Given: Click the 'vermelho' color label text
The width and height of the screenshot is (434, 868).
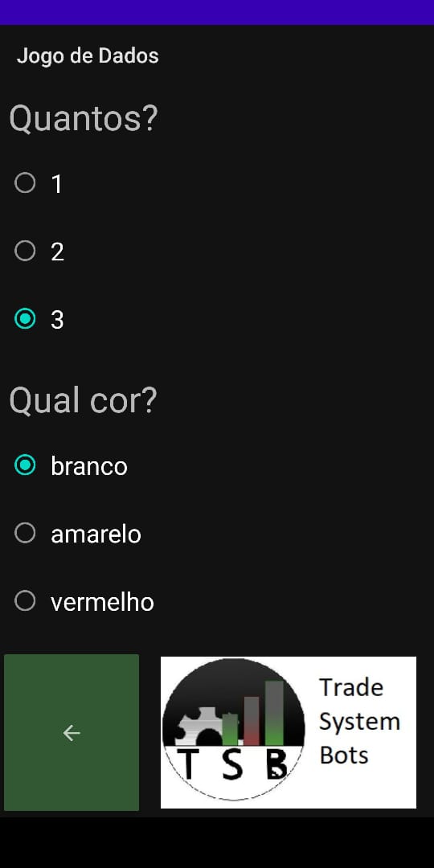Looking at the screenshot, I should (x=102, y=602).
